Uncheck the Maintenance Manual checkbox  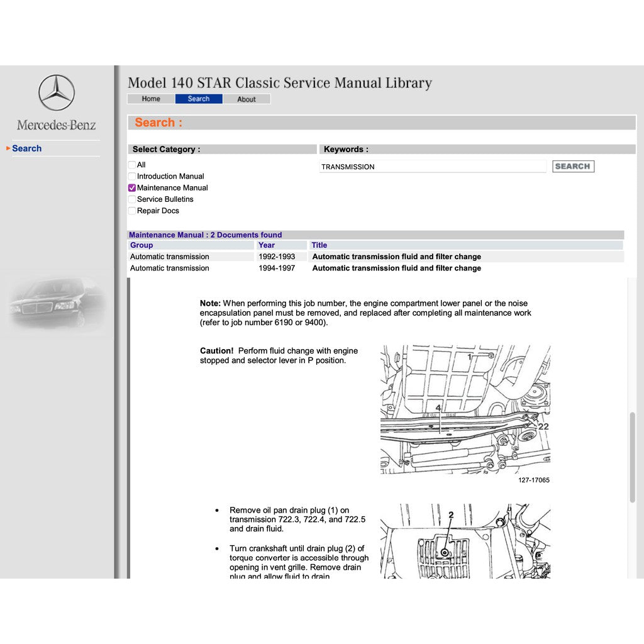[131, 187]
